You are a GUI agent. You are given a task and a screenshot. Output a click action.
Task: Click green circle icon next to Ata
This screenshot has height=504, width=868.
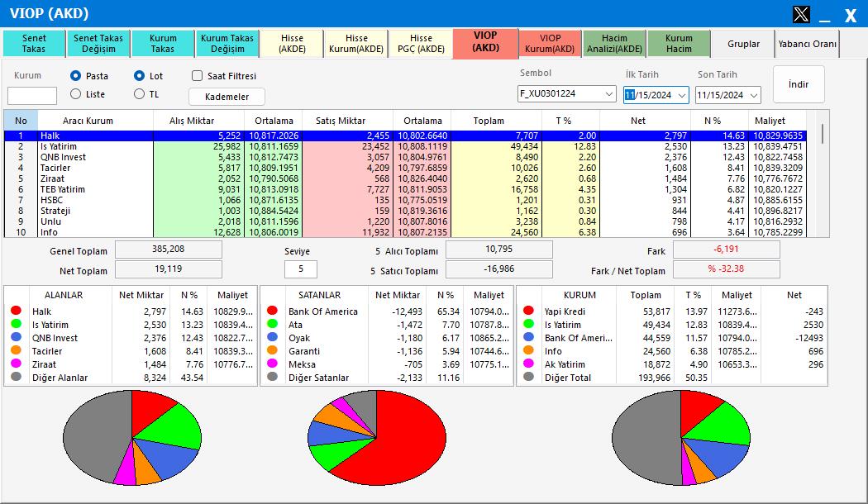pos(272,325)
